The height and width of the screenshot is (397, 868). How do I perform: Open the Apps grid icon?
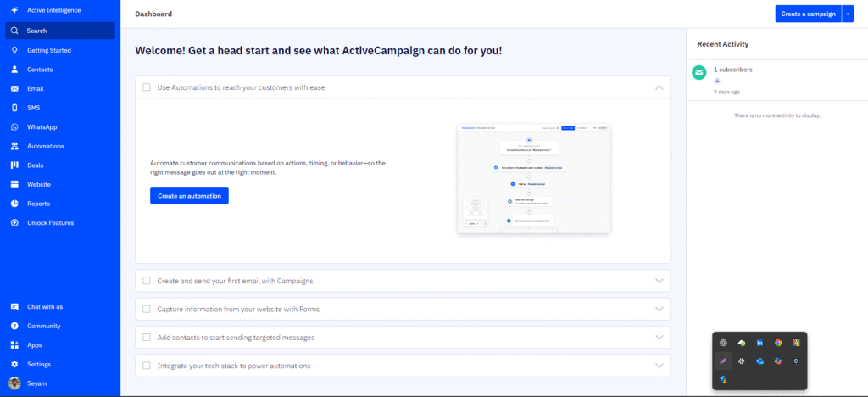pos(15,345)
